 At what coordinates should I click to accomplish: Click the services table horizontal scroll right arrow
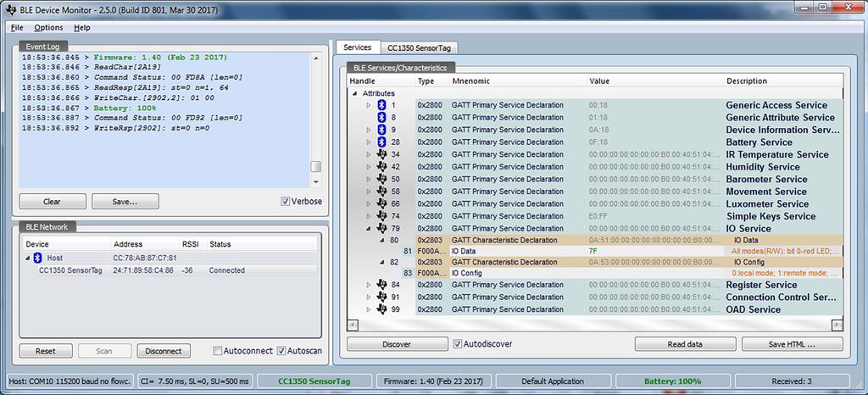[838, 325]
